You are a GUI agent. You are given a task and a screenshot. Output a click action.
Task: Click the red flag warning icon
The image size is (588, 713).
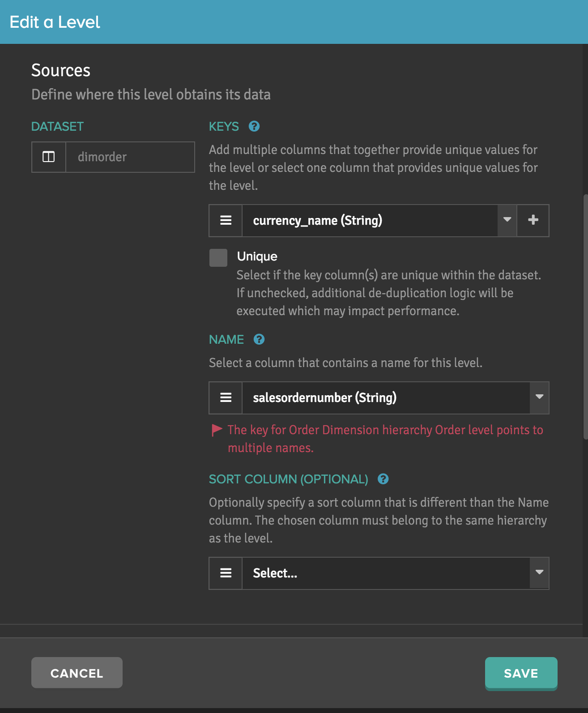pos(217,430)
